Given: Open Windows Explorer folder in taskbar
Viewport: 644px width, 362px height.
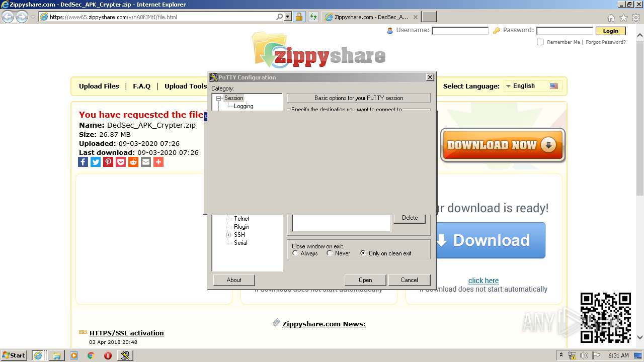Looking at the screenshot, I should tap(57, 355).
